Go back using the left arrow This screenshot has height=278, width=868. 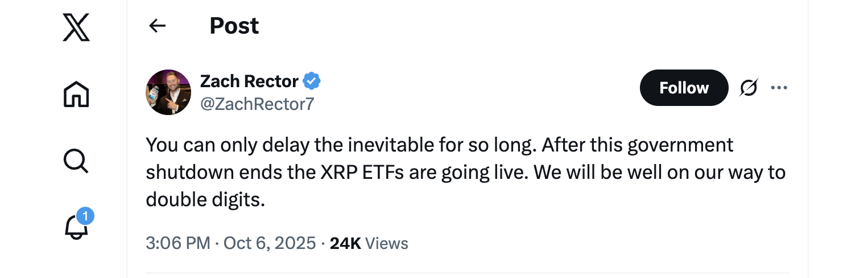[x=157, y=26]
